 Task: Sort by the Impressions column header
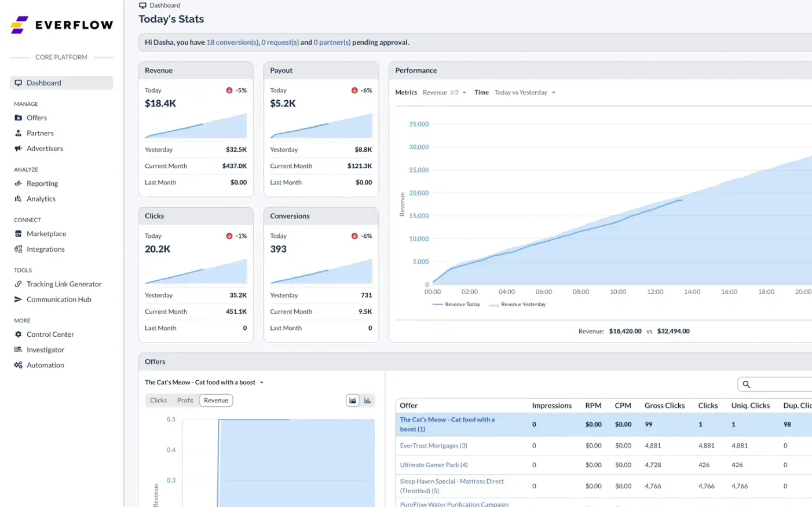(552, 406)
